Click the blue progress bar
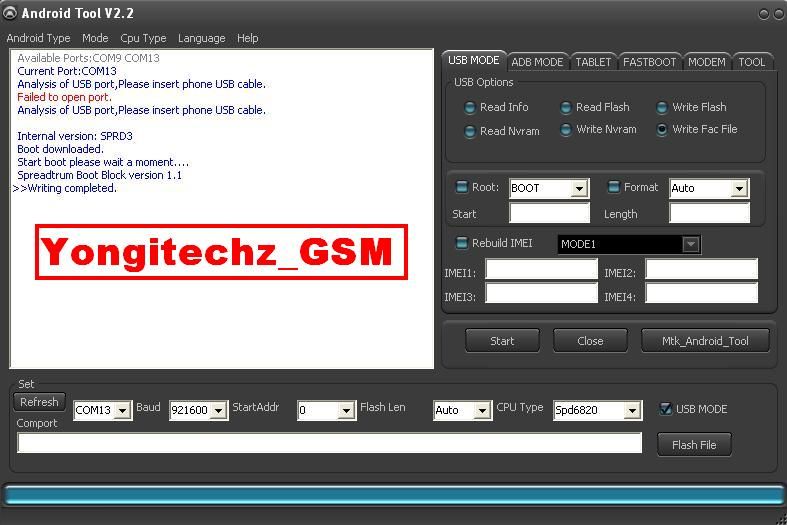 click(393, 495)
